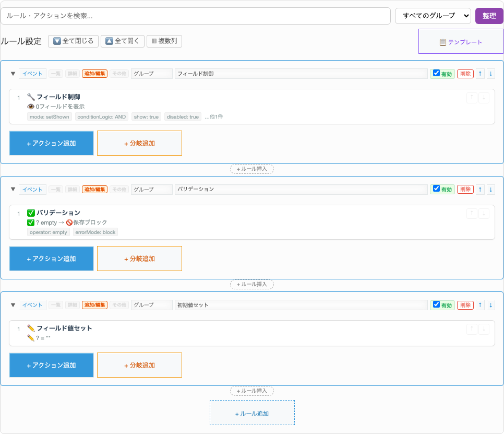Delete the 初期値セット rule with 削除

coord(465,305)
